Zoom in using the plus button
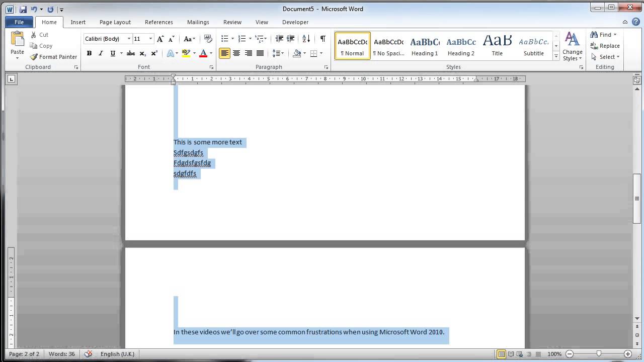This screenshot has width=644, height=362. coord(627,354)
